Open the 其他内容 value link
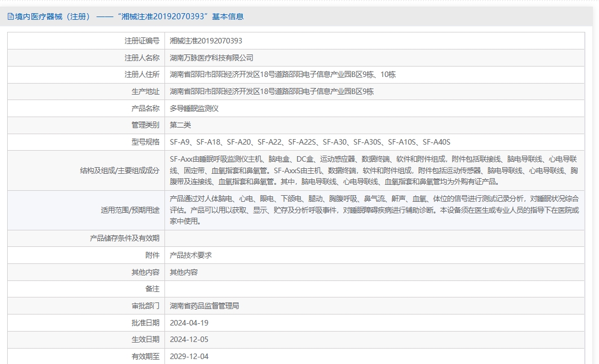This screenshot has height=364, width=599. click(x=184, y=272)
